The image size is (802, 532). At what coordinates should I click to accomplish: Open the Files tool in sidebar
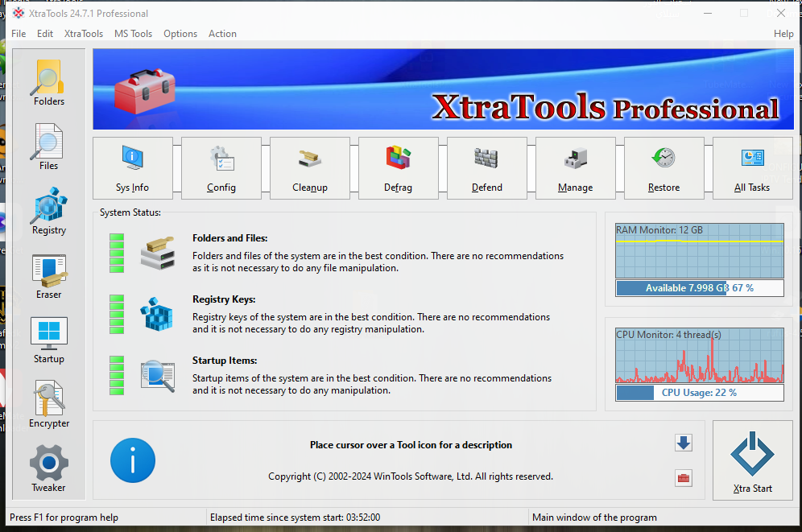pos(48,147)
